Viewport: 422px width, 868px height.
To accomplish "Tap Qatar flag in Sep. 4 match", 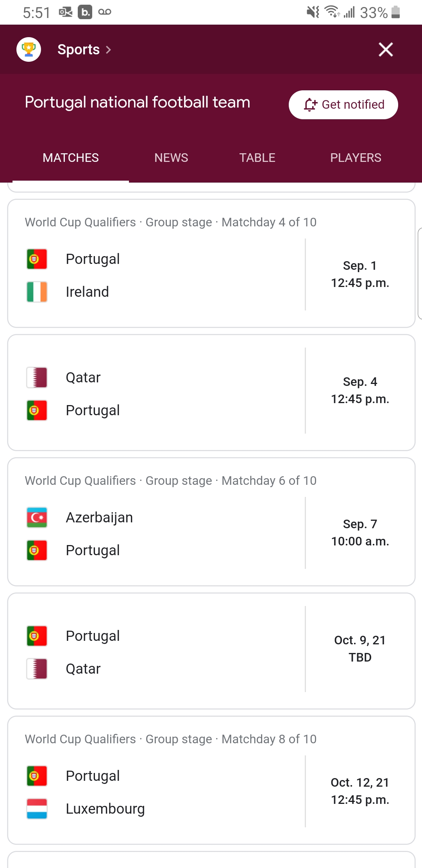I will tap(37, 377).
